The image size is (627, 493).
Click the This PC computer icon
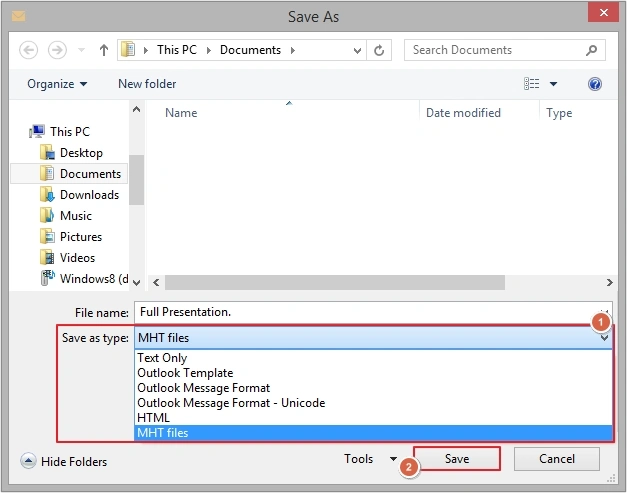(37, 132)
